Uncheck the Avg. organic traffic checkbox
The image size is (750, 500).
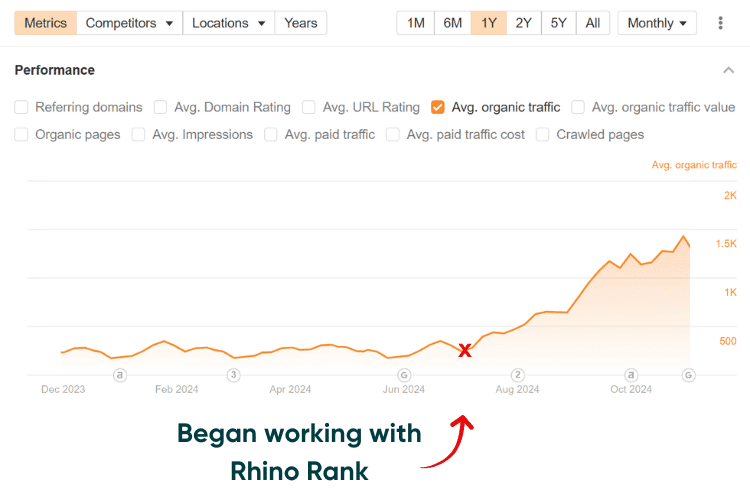(x=438, y=107)
